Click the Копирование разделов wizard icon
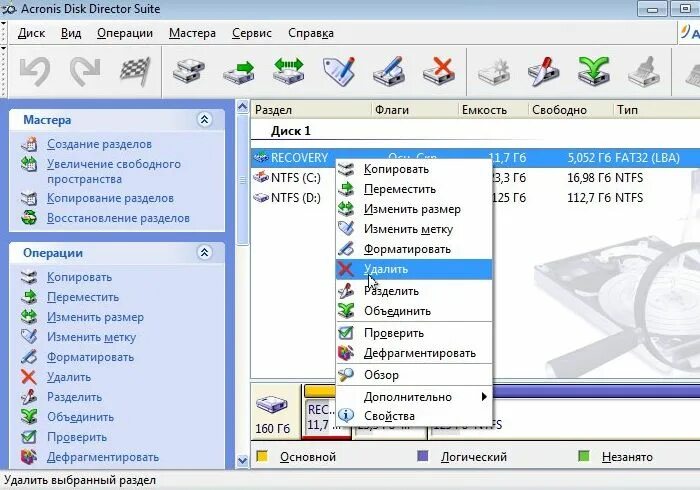 (29, 198)
